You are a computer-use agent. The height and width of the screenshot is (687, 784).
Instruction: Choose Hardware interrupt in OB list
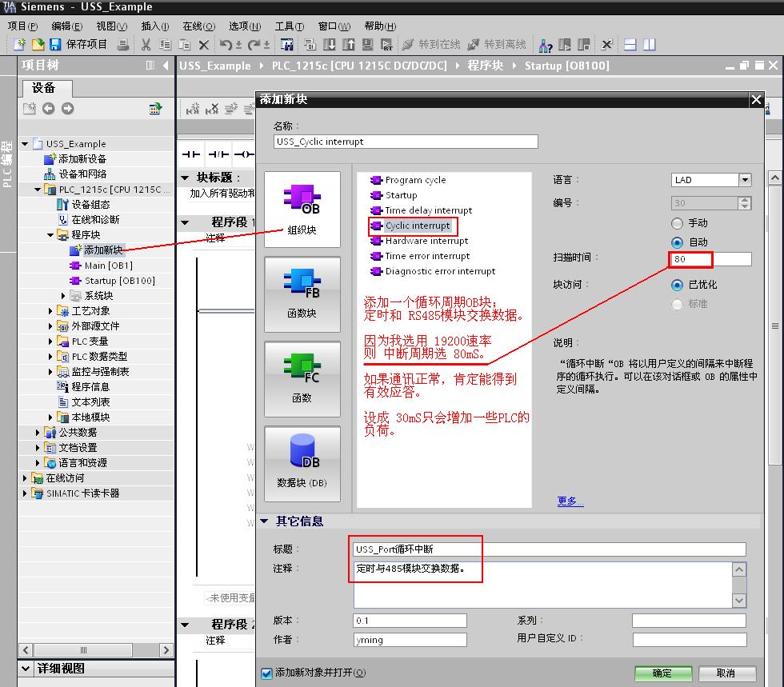point(426,241)
